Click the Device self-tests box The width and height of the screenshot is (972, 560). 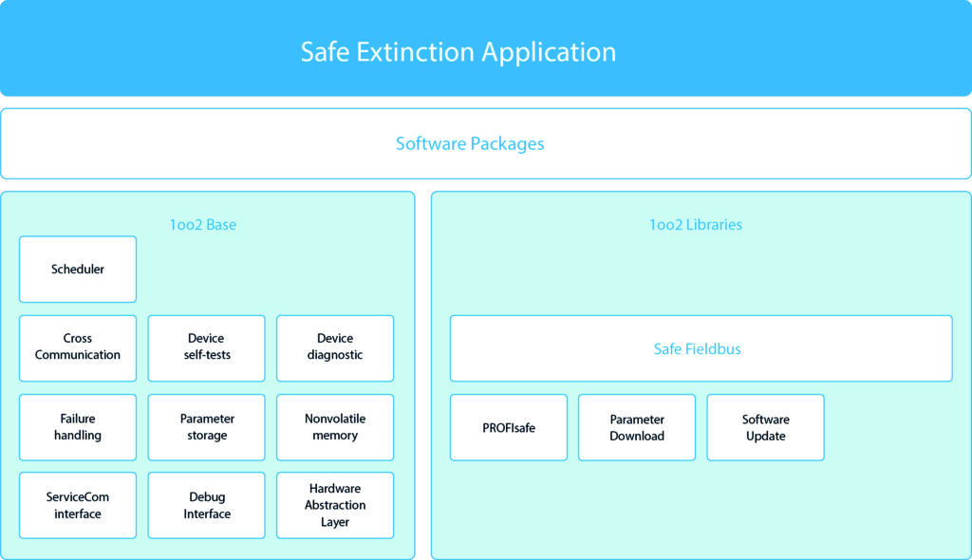[207, 347]
